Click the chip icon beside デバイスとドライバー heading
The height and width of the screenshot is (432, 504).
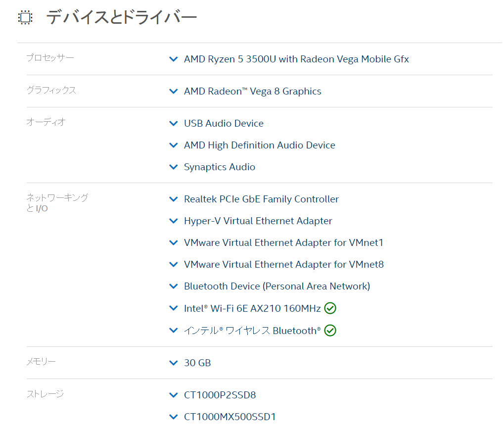pos(25,18)
